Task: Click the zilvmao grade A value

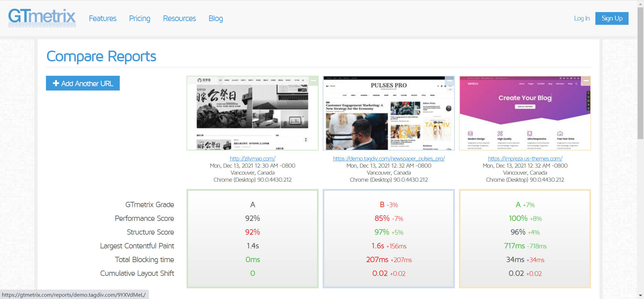Action: tap(253, 204)
